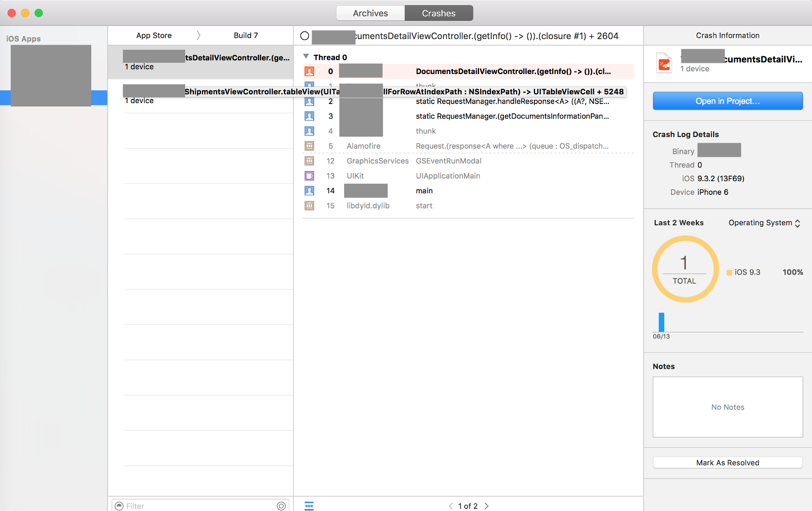Toggle the stack frame compression icon
812x511 pixels.
(309, 506)
